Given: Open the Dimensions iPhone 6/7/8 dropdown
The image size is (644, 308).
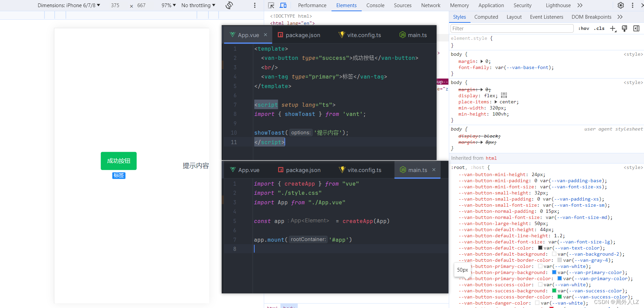Looking at the screenshot, I should pos(69,5).
